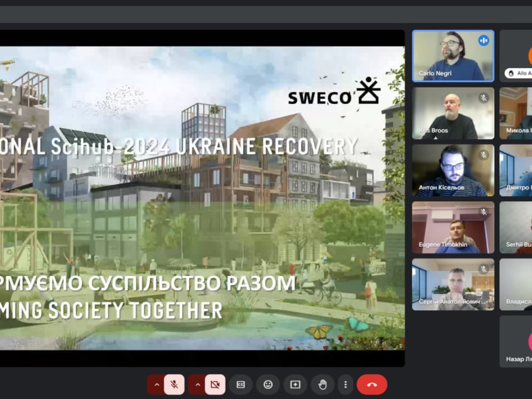Click muted mic icon on Kris Broos's tile
This screenshot has height=399, width=532.
[484, 98]
